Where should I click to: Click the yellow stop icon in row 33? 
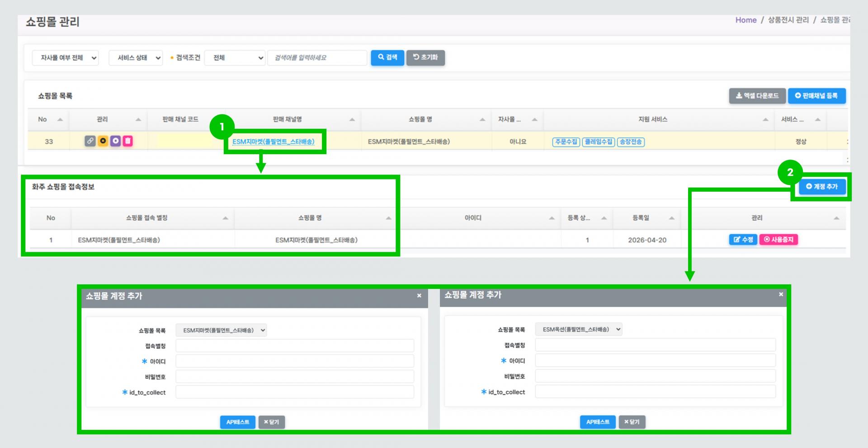click(x=103, y=141)
